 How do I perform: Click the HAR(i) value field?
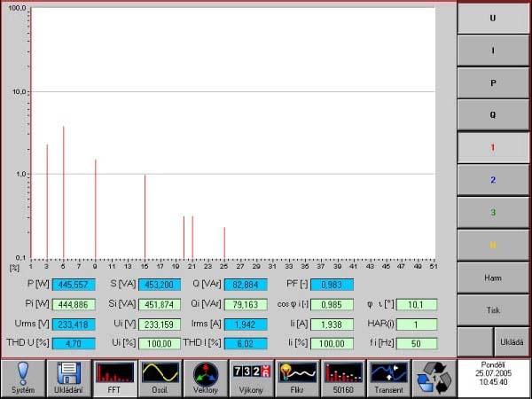click(417, 325)
